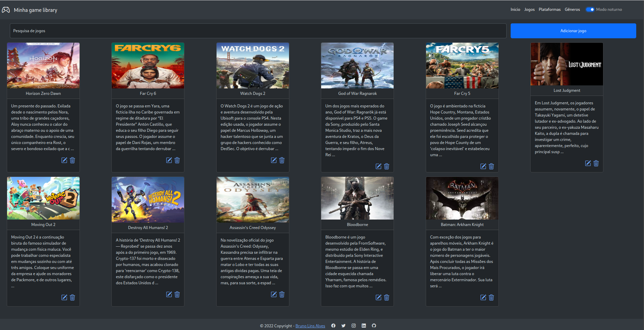This screenshot has width=644, height=330.
Task: Edit the God of War Ragnarok entry
Action: 379,166
